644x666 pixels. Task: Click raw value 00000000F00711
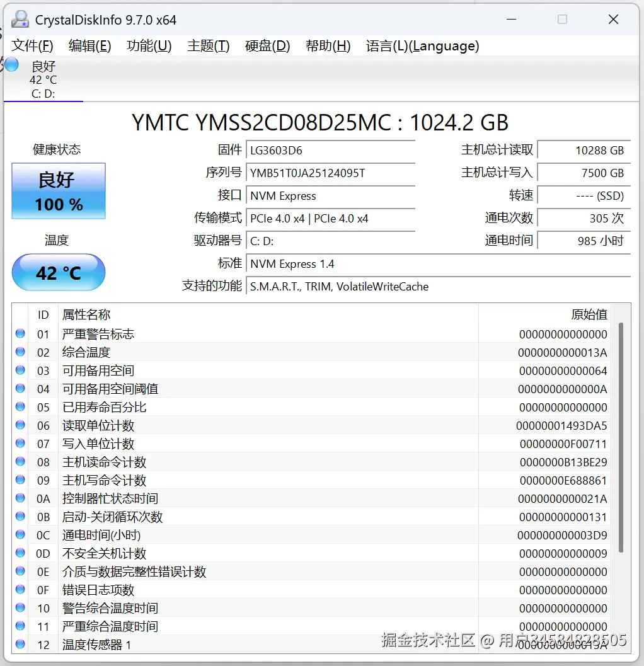(x=563, y=444)
